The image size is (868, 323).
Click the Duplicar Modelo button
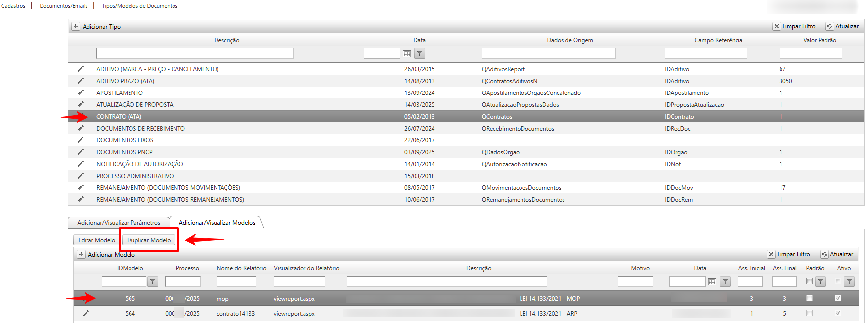149,240
